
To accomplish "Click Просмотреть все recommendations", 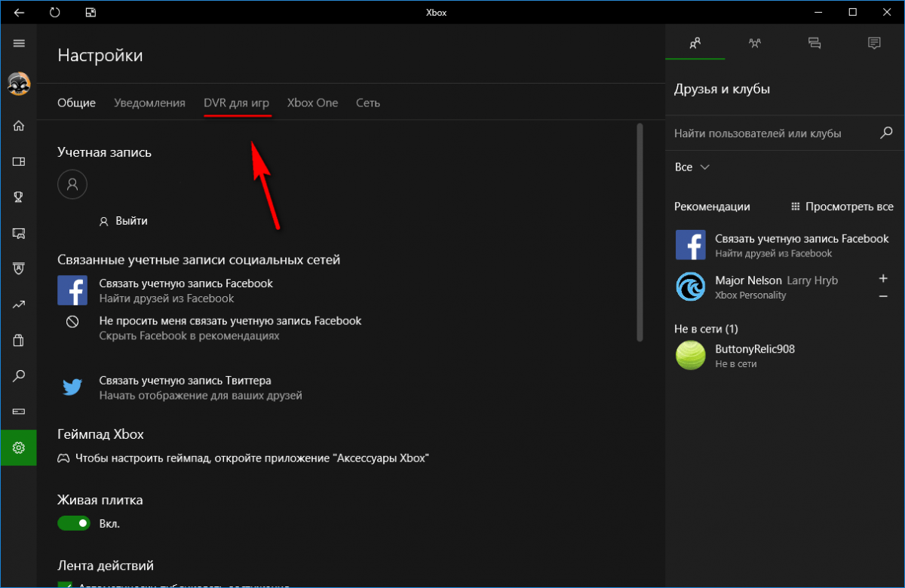I will [x=842, y=207].
